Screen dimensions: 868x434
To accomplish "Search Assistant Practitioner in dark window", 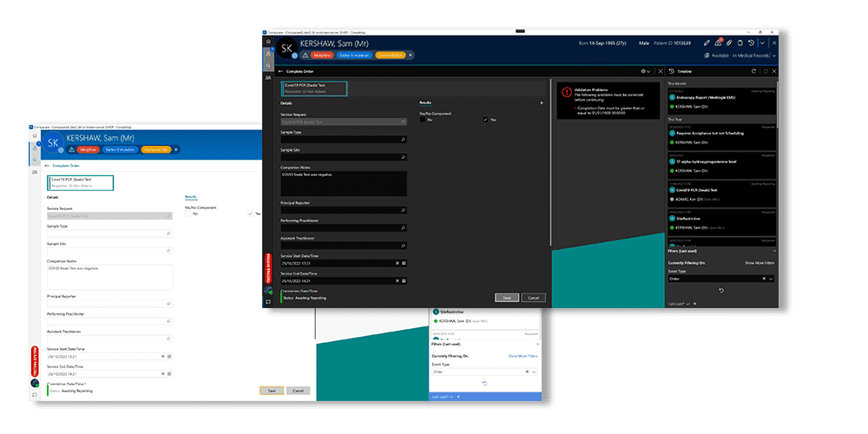I will pos(403,246).
